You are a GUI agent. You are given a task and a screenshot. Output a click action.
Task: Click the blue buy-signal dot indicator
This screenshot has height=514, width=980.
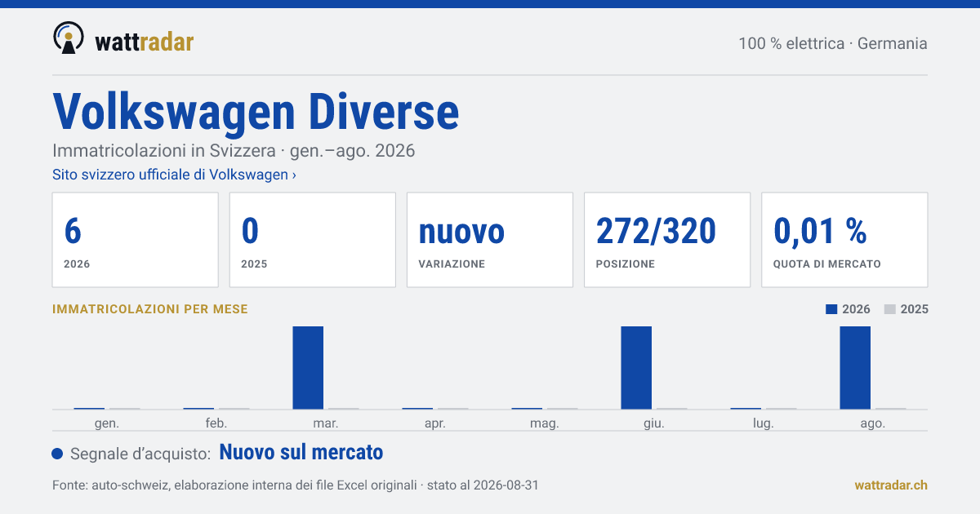tap(57, 454)
